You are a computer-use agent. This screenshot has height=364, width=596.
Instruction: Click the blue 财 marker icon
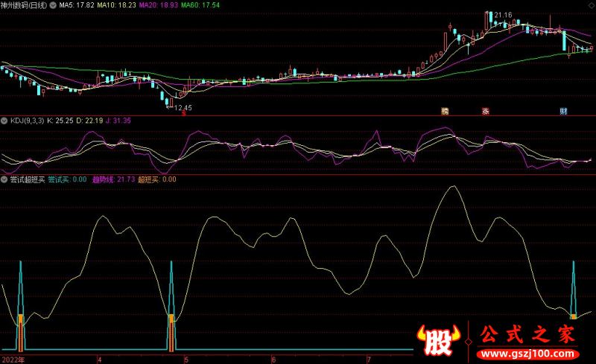pyautogui.click(x=563, y=111)
